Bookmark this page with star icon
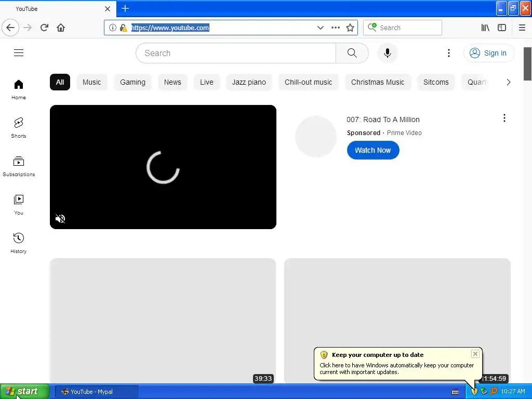 tap(350, 28)
